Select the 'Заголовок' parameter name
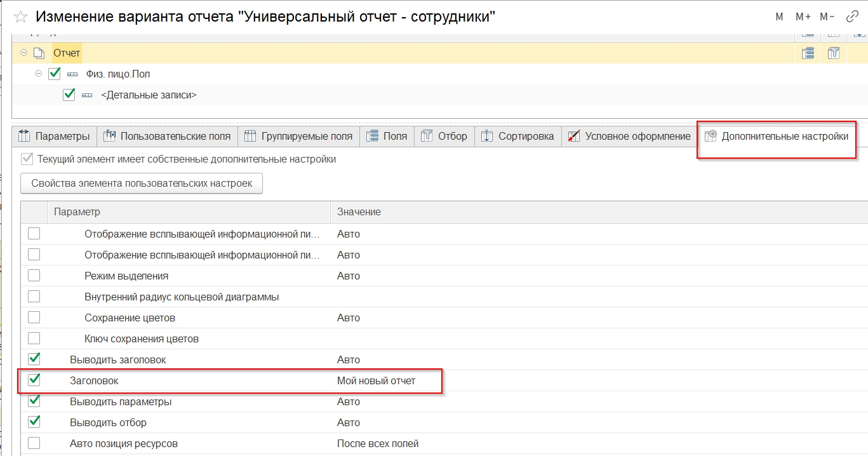 click(94, 380)
